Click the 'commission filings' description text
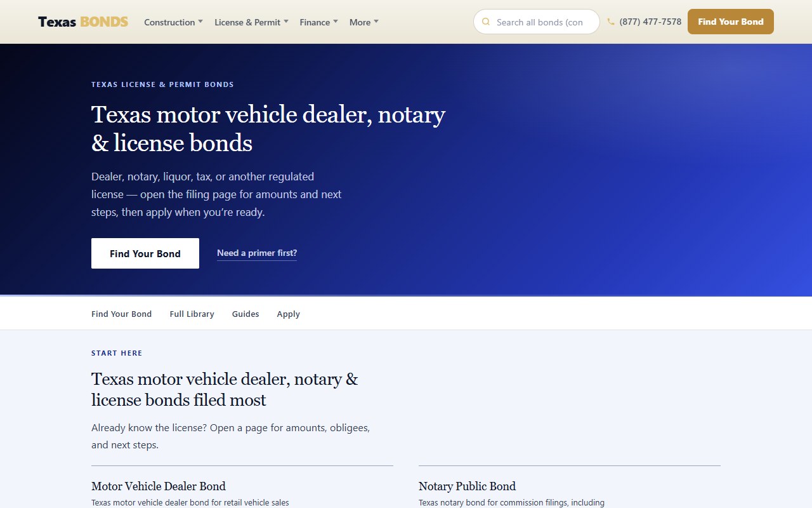The image size is (812, 508). (x=511, y=503)
